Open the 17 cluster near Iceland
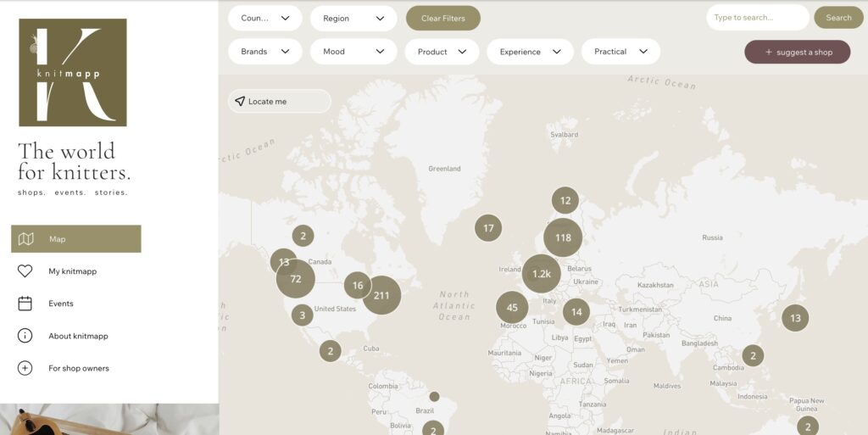This screenshot has height=435, width=868. 488,228
